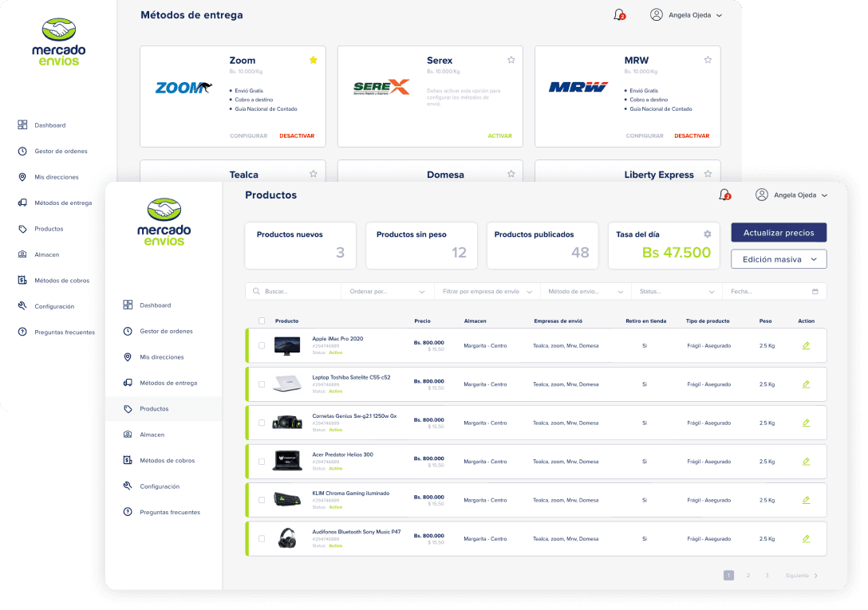Expand Angela Ojeda menu in Métodos de entrega window
Image resolution: width=868 pixels, height=610 pixels.
tap(719, 15)
